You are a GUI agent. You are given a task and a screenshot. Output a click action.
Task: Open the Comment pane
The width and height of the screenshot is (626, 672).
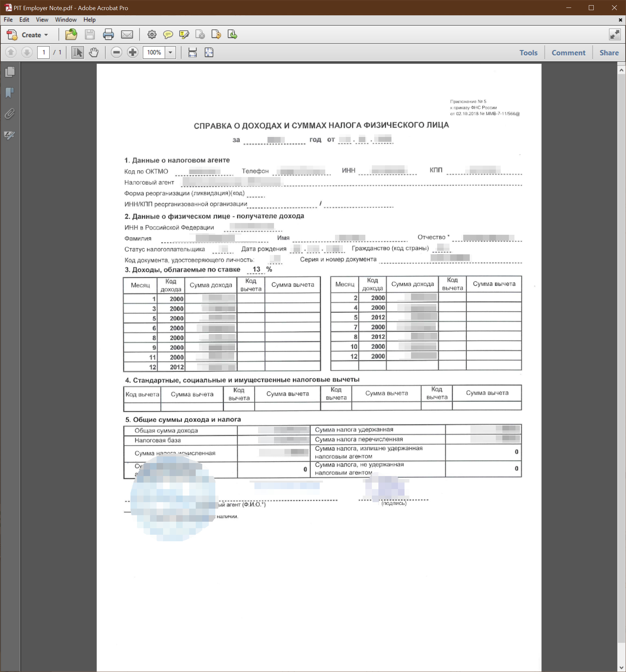568,53
